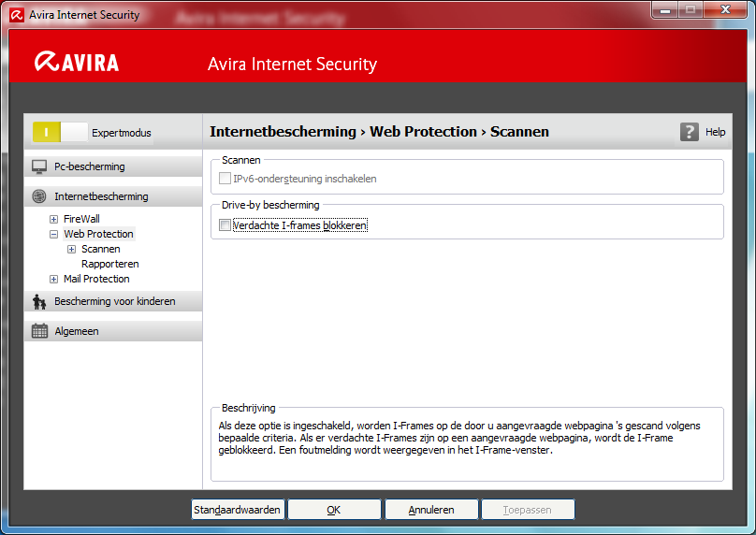Open the Algemeen section
756x535 pixels.
point(77,331)
